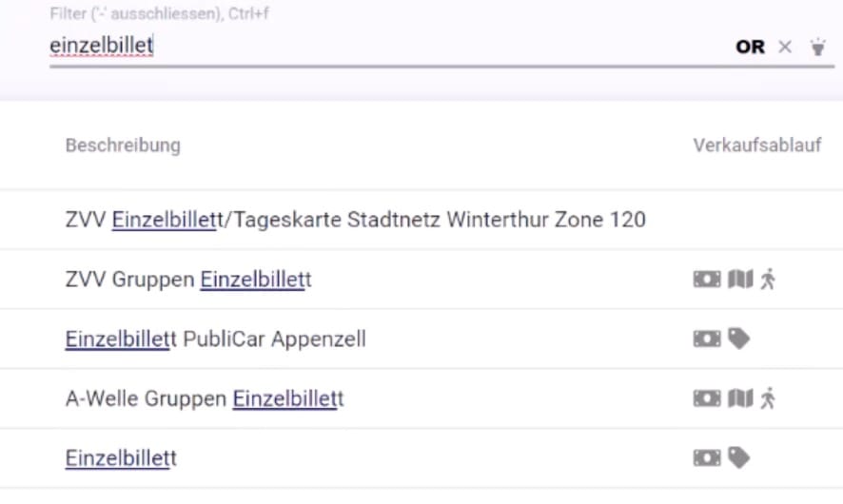Screen dimensions: 843x504
Task: Click the Verkaufsablauf column header
Action: coord(757,145)
